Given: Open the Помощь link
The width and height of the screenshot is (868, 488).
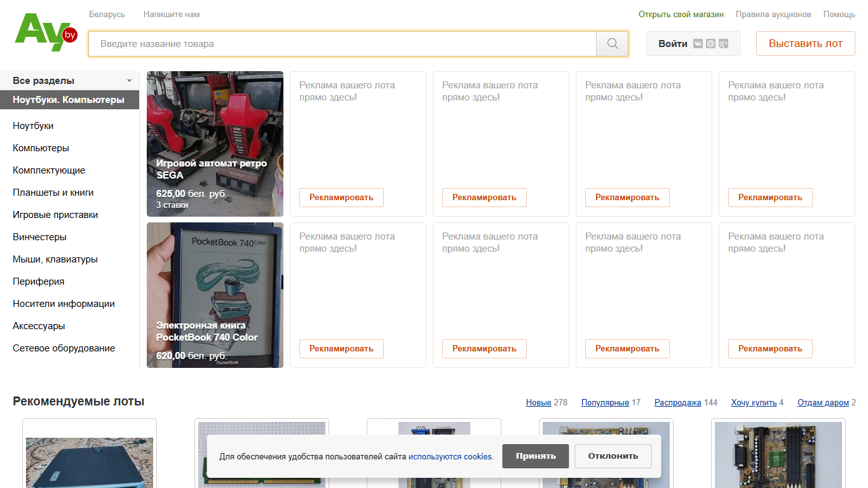Looking at the screenshot, I should (x=839, y=14).
